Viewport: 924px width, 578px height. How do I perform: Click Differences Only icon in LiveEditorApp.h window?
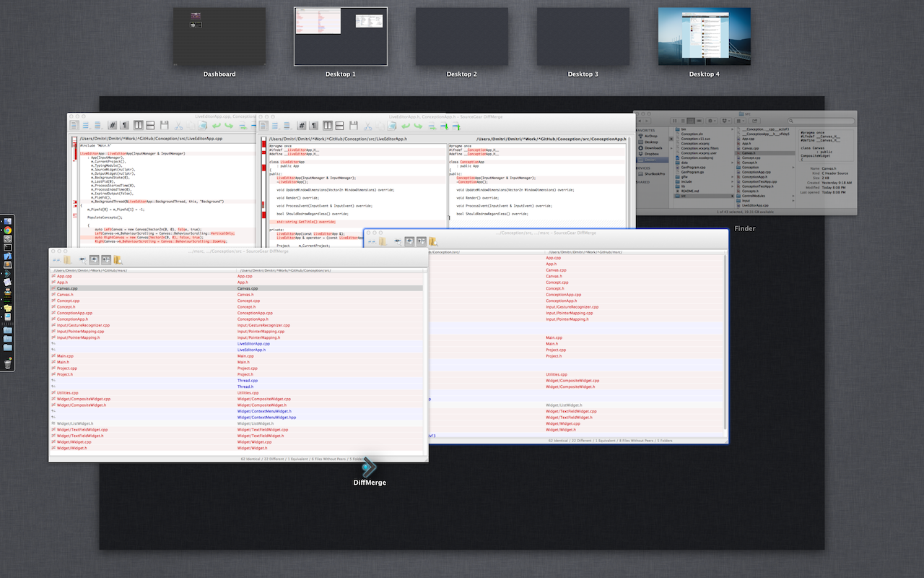(275, 125)
